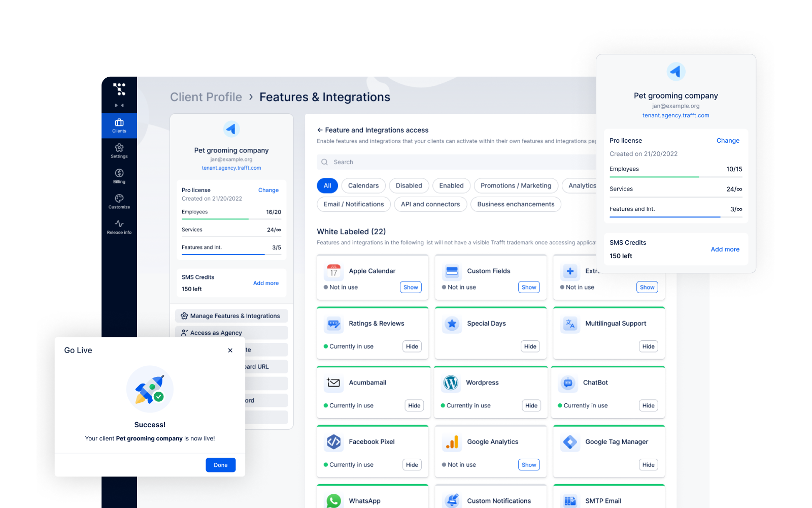Select the Business enchancements filter chip

click(x=516, y=204)
